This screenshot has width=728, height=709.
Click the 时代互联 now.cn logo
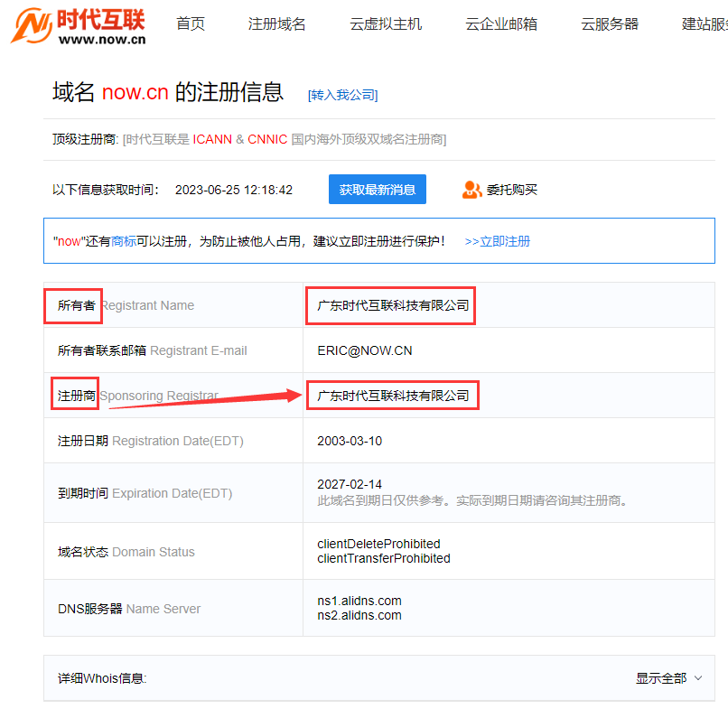pos(78,26)
